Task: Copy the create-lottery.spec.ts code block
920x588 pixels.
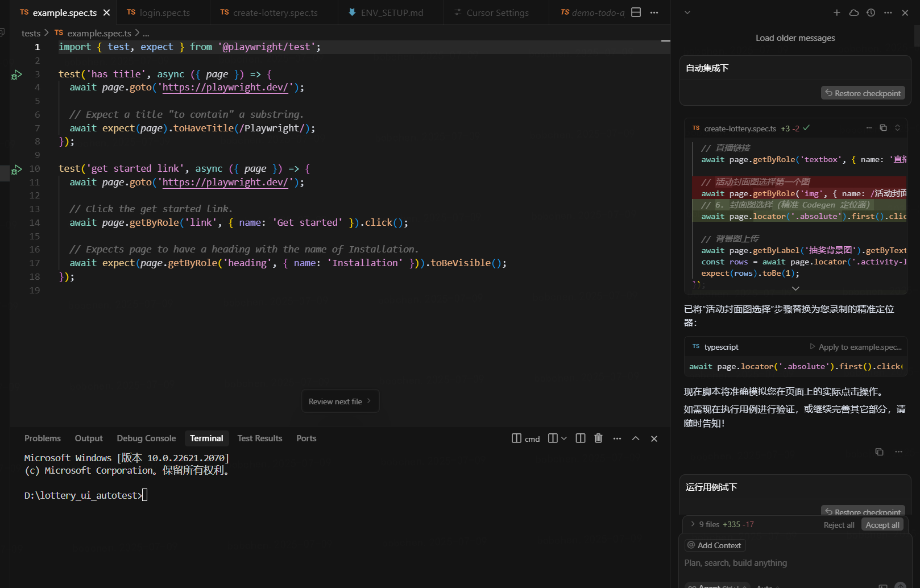Action: tap(883, 128)
